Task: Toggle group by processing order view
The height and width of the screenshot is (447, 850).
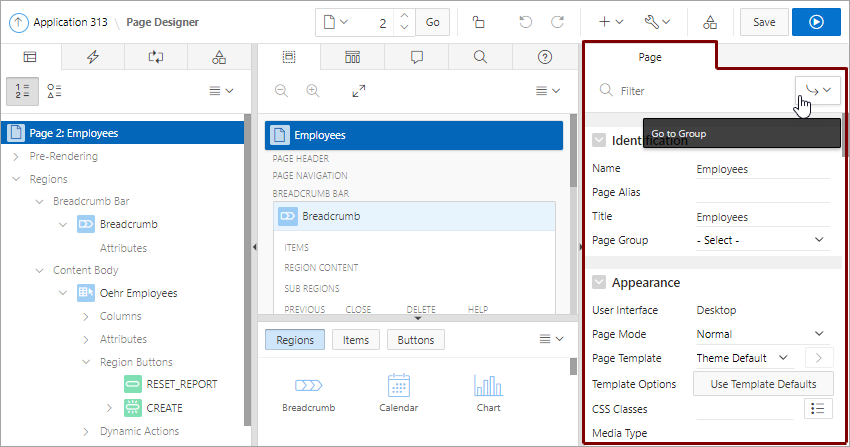Action: point(22,91)
